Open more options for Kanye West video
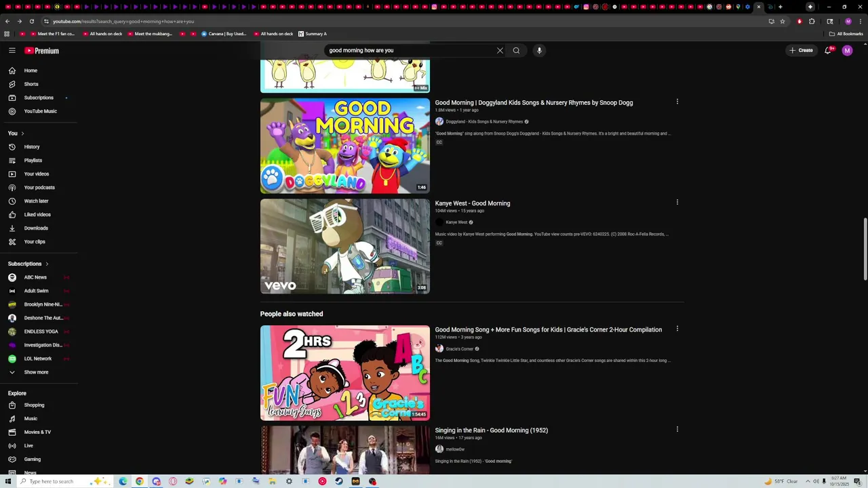 point(677,202)
